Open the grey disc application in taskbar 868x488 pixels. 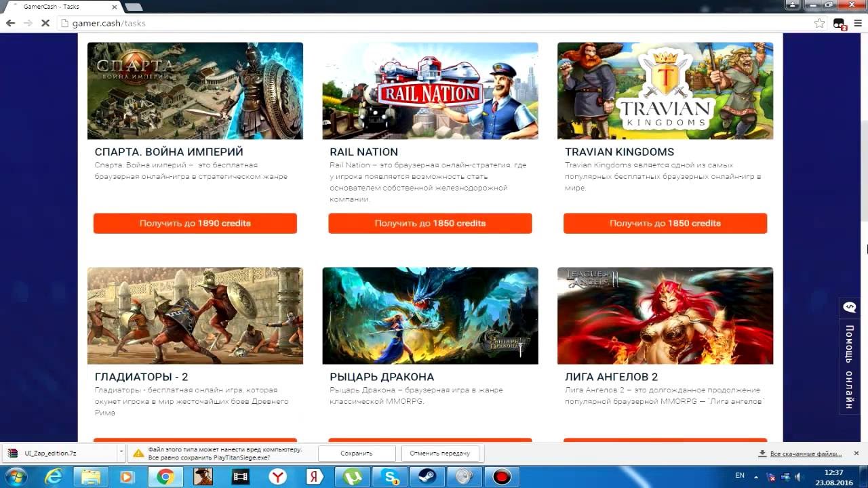pyautogui.click(x=465, y=477)
